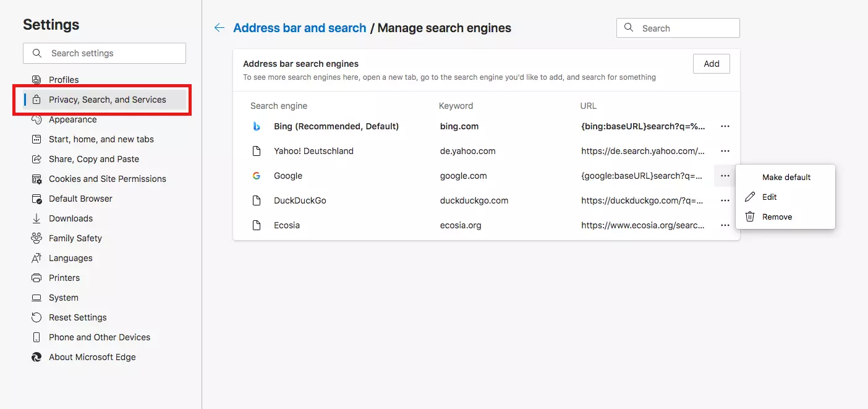Choose Edit from the context menu
Screen dimensions: 868x409
(x=785, y=197)
